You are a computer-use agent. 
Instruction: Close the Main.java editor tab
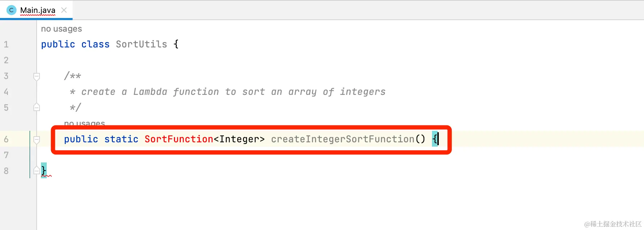(64, 10)
